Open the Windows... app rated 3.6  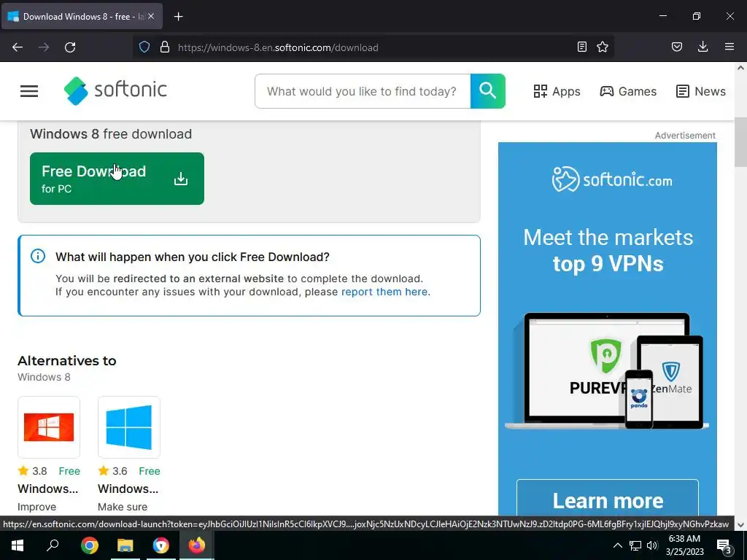(x=128, y=489)
